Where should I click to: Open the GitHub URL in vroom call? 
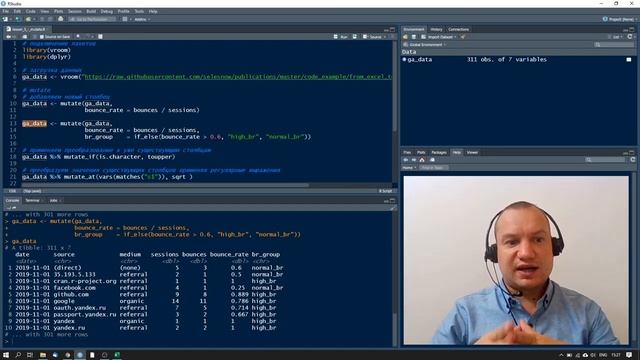[x=238, y=77]
